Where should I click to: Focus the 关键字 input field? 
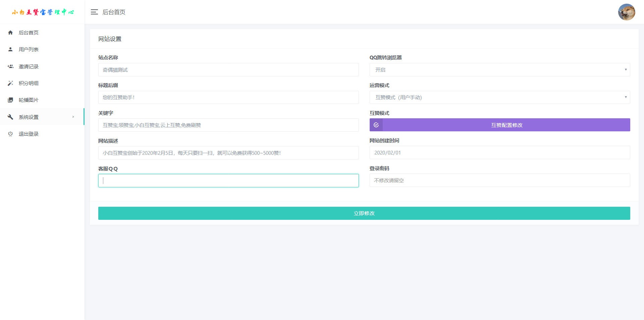point(228,125)
